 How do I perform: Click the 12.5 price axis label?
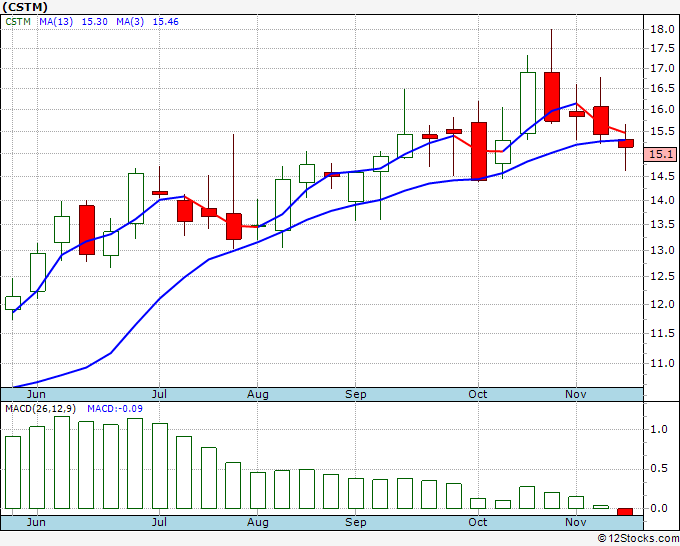pos(662,276)
